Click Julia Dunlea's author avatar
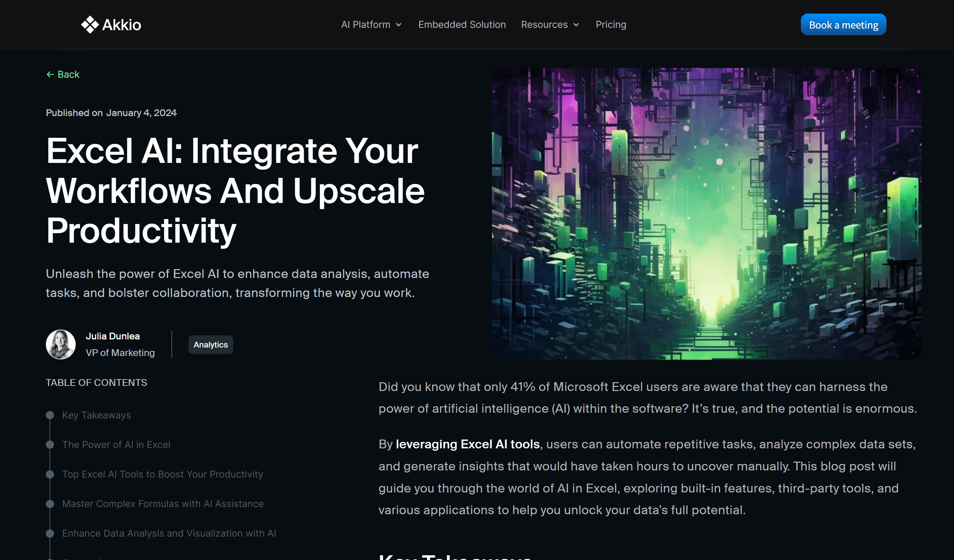The height and width of the screenshot is (560, 954). (60, 344)
